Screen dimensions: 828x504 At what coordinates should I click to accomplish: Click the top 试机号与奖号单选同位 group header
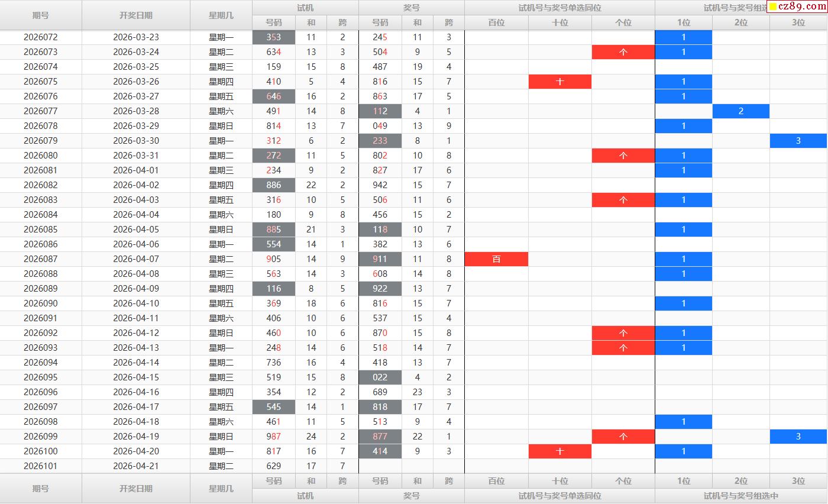pos(559,8)
